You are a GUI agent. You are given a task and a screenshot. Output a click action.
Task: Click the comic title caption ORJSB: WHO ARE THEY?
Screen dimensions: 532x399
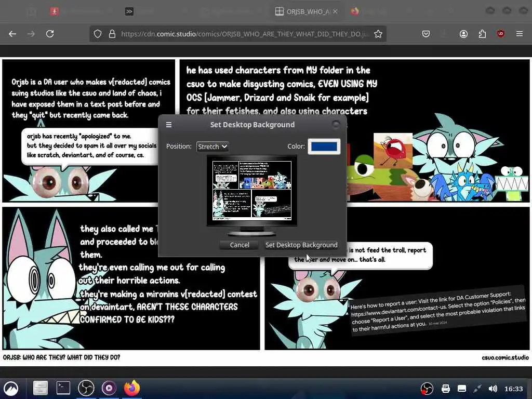(61, 357)
